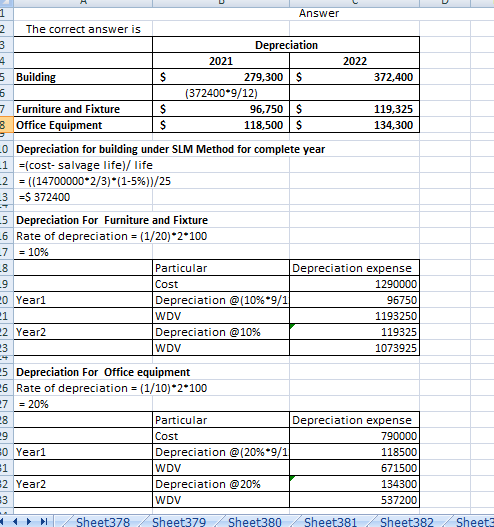Open the Sheet378 tab
Viewport: 494px width, 527px height.
(x=102, y=522)
